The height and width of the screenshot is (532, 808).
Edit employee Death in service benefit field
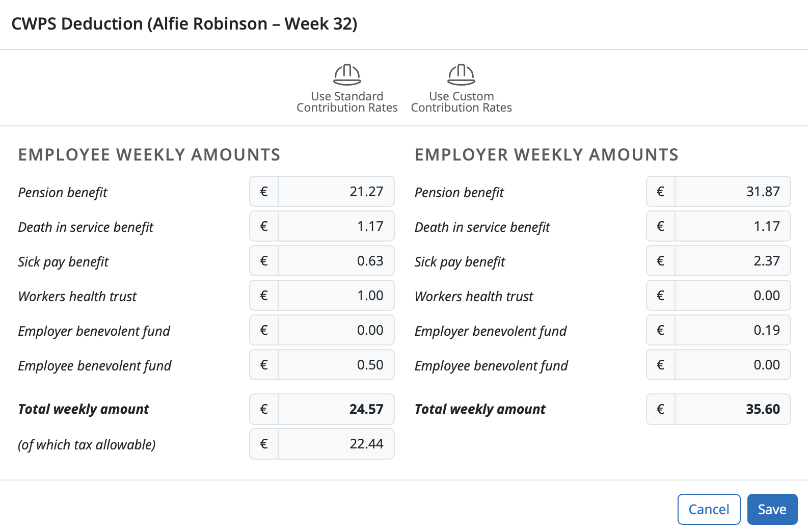336,226
